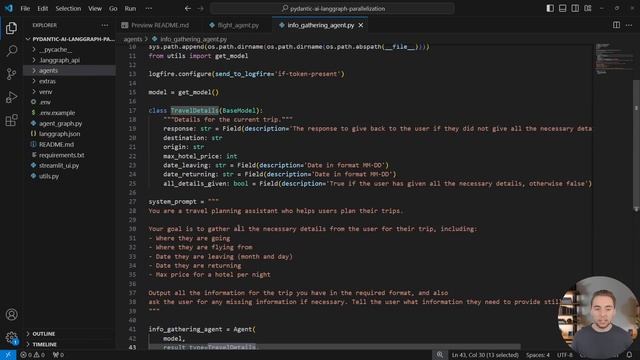Click the horizontal scrollbar below the code
The height and width of the screenshot is (360, 640).
[334, 347]
